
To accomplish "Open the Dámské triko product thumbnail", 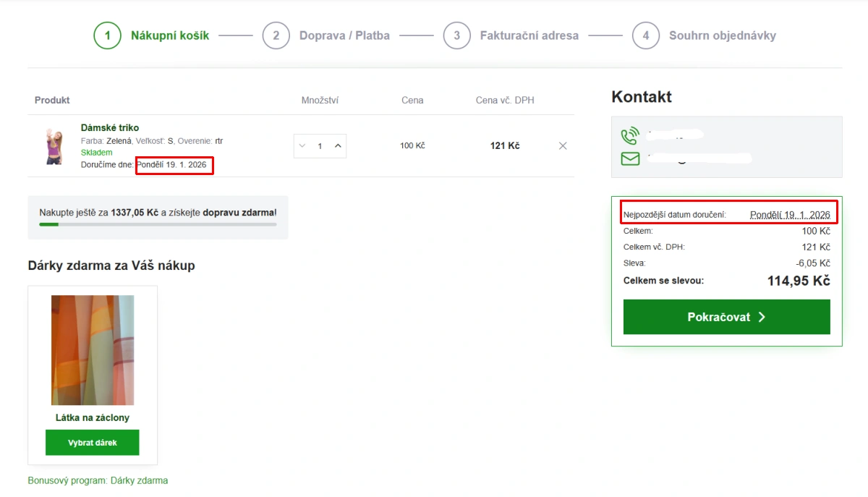I will (x=54, y=146).
